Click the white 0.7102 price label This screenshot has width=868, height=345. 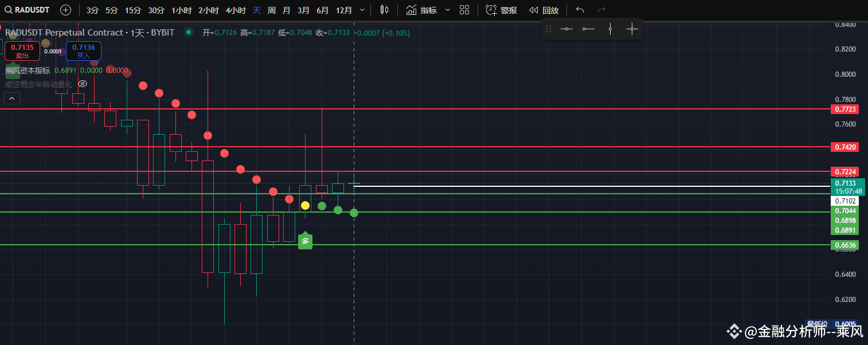[846, 201]
